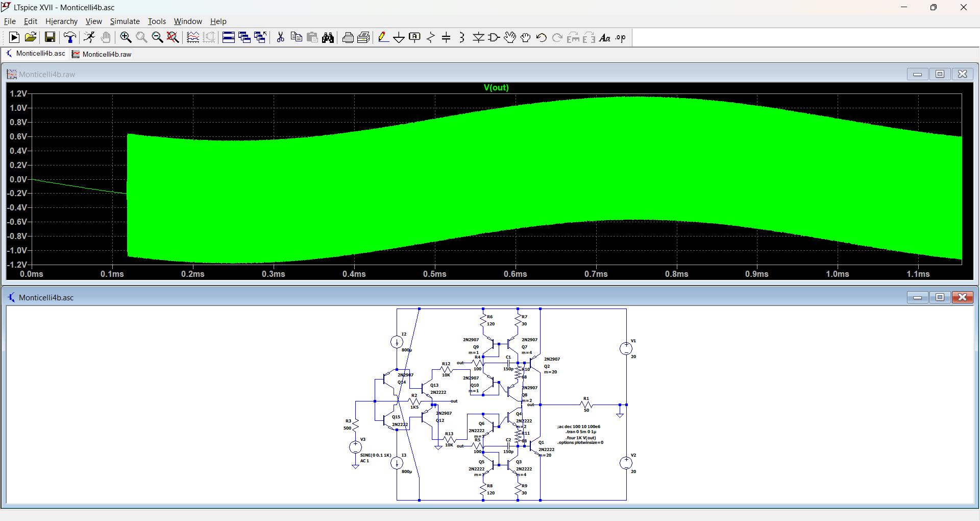Open the Hierarchy menu
The height and width of the screenshot is (521, 980).
tap(61, 21)
